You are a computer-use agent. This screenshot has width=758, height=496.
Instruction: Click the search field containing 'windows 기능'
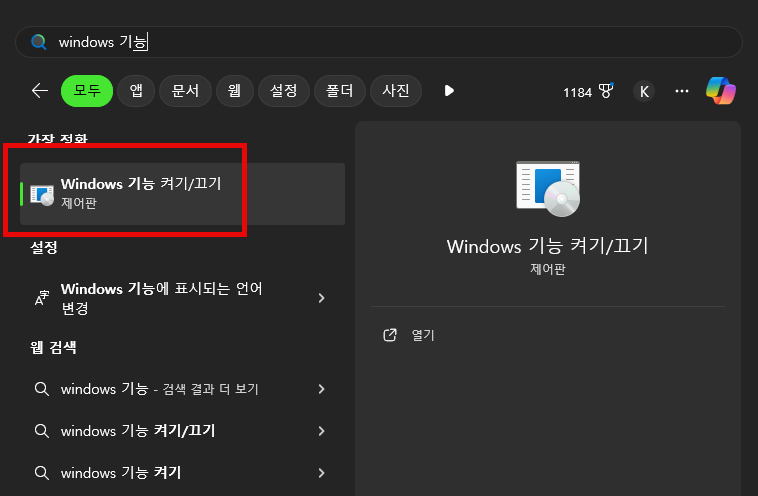tap(379, 42)
